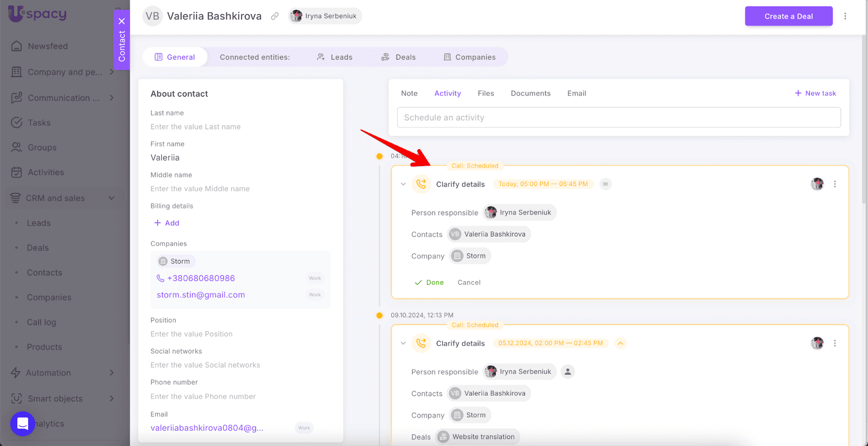
Task: Click the phone icon next to +380680680986
Action: tap(161, 278)
